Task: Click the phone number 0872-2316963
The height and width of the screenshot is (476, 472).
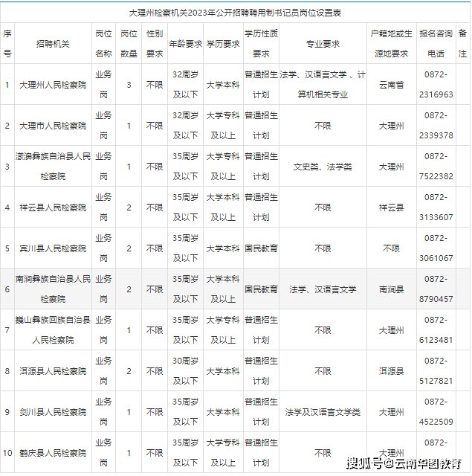Action: coord(436,84)
